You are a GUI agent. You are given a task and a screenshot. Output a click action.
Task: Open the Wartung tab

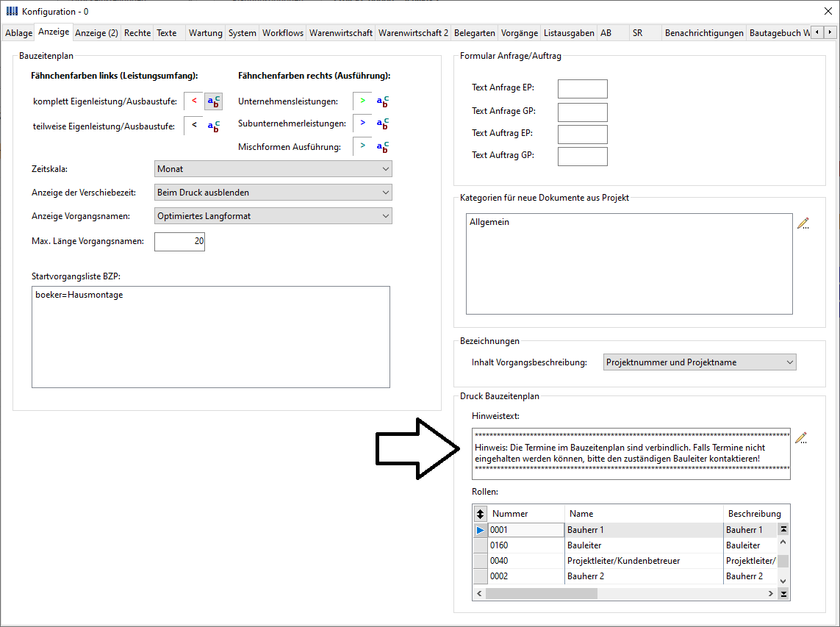tap(205, 33)
